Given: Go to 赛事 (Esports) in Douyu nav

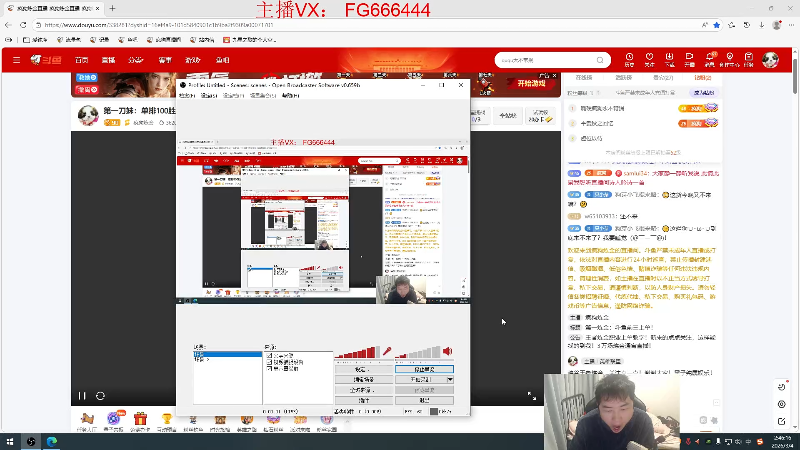Looking at the screenshot, I should click(165, 60).
